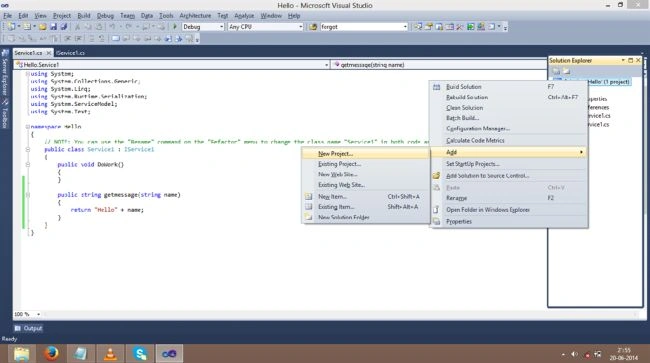Select Clean Solution in the context menu
Viewport: 650px width, 363px height.
point(509,108)
